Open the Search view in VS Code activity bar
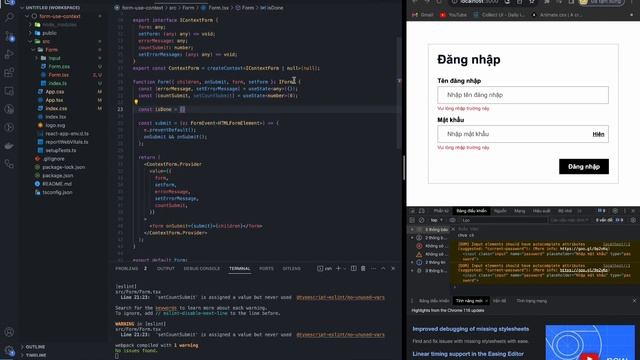The width and height of the screenshot is (640, 360). (9, 18)
